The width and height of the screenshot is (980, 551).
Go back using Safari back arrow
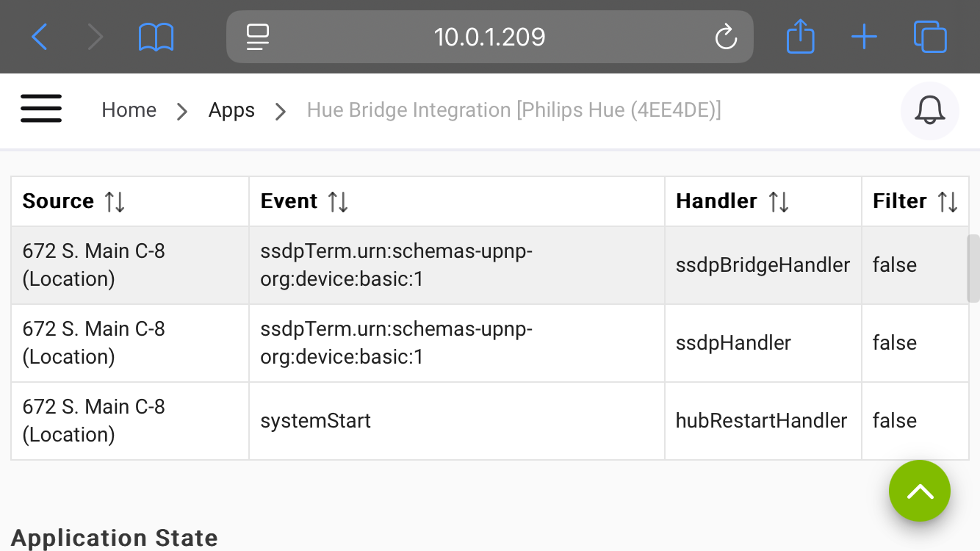click(40, 37)
